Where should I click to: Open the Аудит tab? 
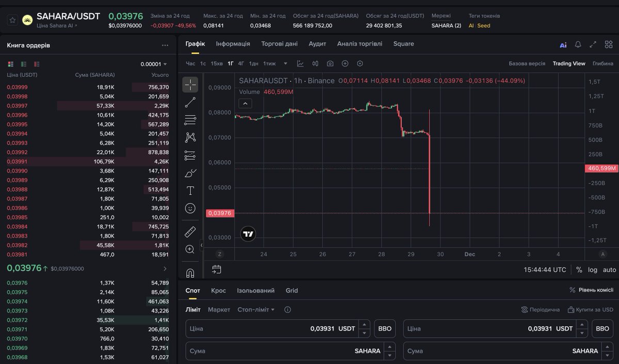[317, 44]
